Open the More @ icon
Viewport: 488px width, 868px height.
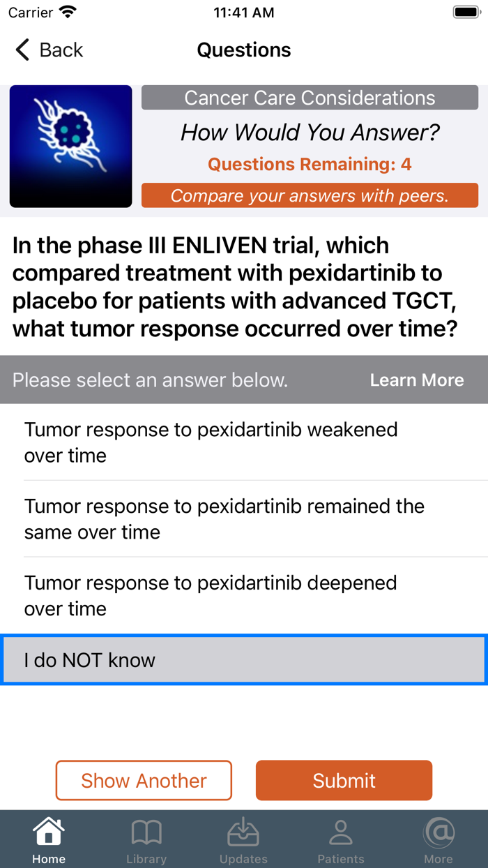coord(439,832)
